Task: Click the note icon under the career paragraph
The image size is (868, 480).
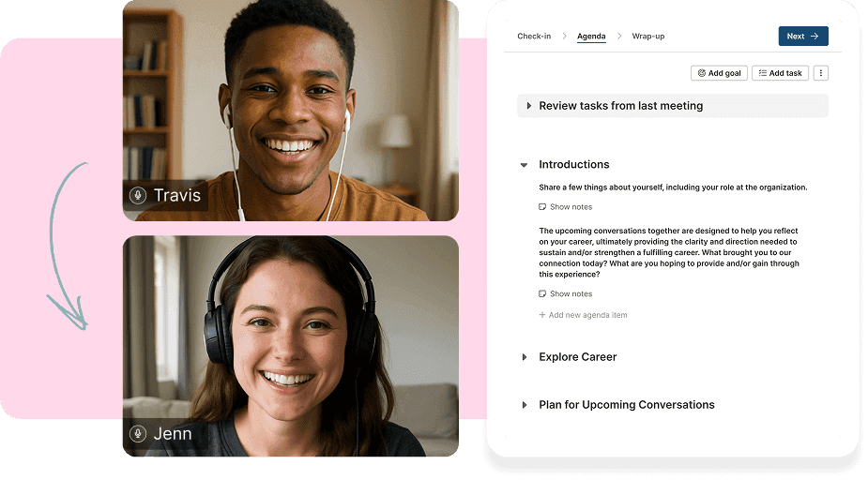Action: pos(542,293)
